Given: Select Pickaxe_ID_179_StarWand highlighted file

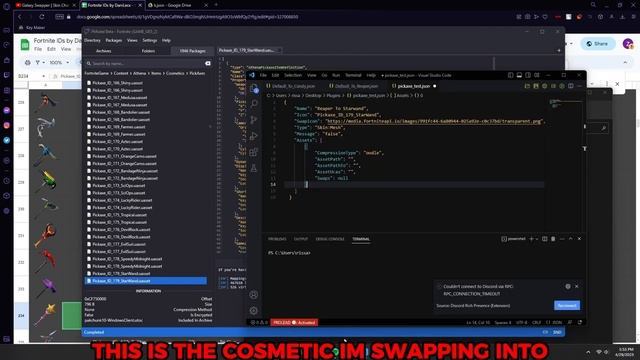Looking at the screenshot, I should 146,281.
